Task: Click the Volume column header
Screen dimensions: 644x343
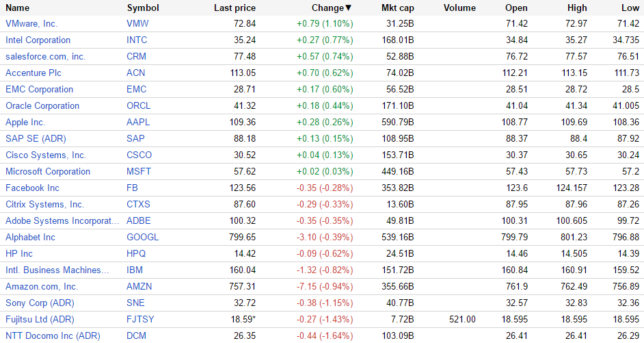Action: point(459,8)
